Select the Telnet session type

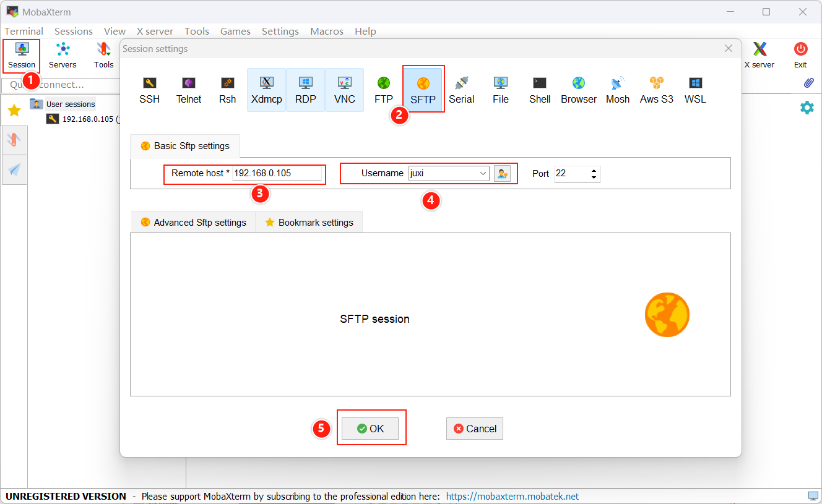189,90
